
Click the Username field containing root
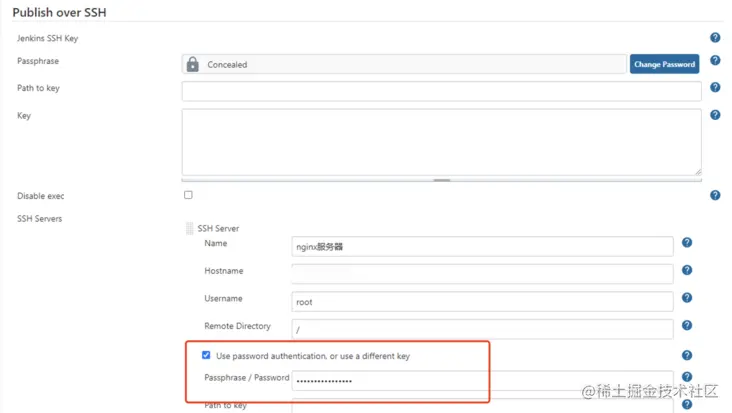click(x=482, y=301)
